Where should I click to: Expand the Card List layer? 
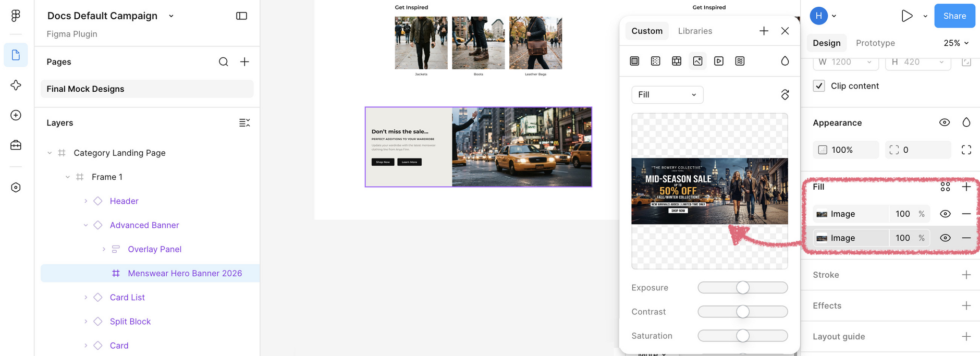click(x=85, y=297)
